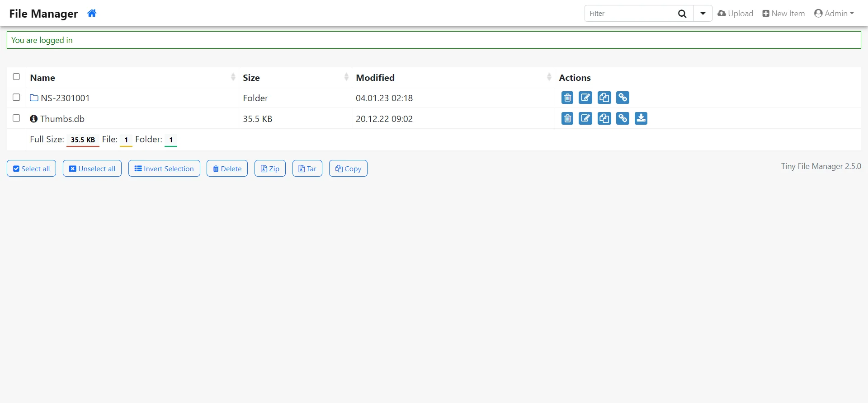This screenshot has height=403, width=868.
Task: Click the search magnifier icon
Action: (682, 14)
